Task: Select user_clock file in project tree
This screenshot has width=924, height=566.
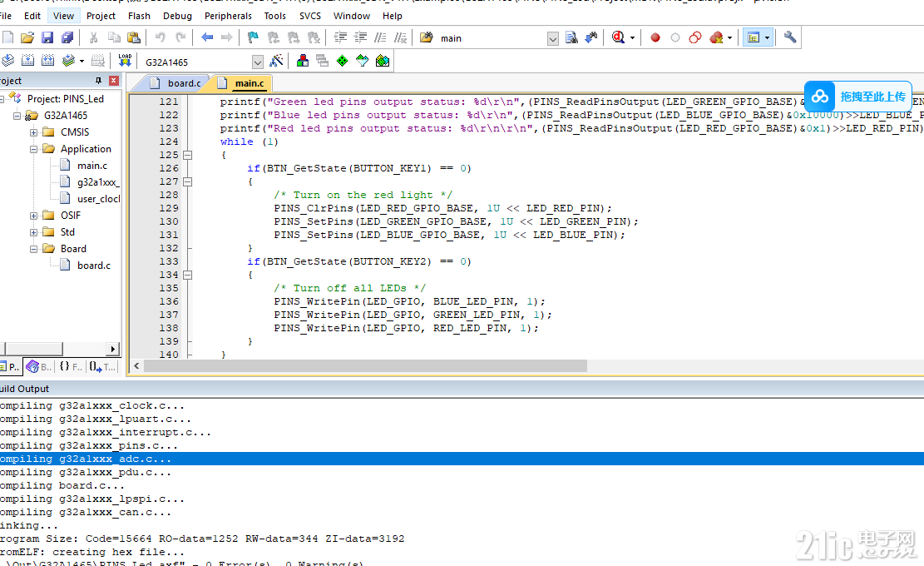Action: click(x=98, y=199)
